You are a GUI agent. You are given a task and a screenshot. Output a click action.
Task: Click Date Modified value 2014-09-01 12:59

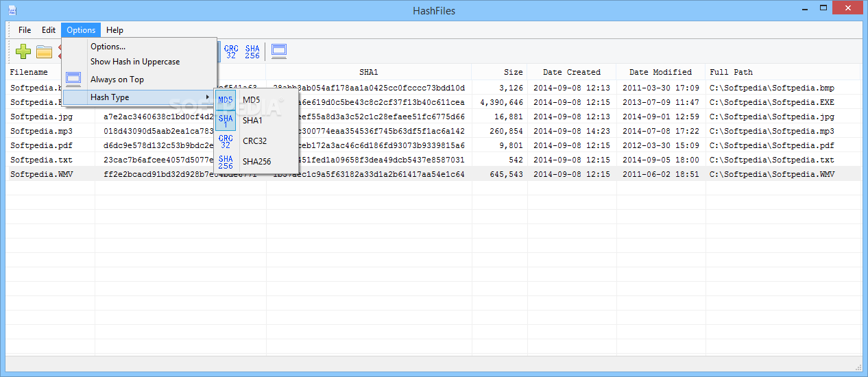pyautogui.click(x=661, y=117)
